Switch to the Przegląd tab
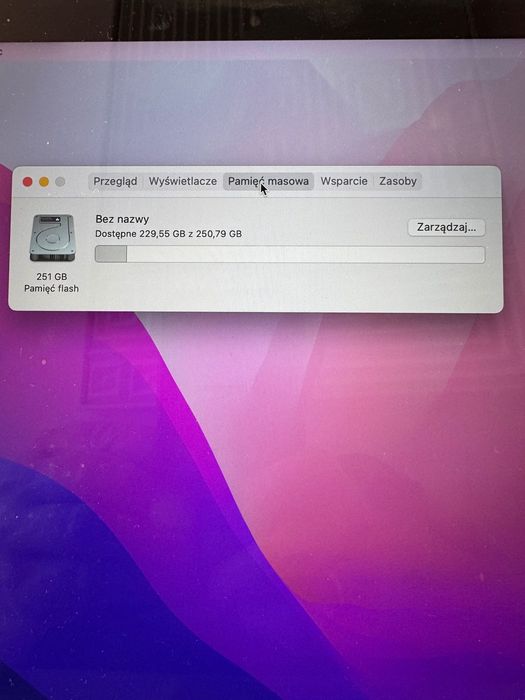The image size is (525, 700). (115, 181)
